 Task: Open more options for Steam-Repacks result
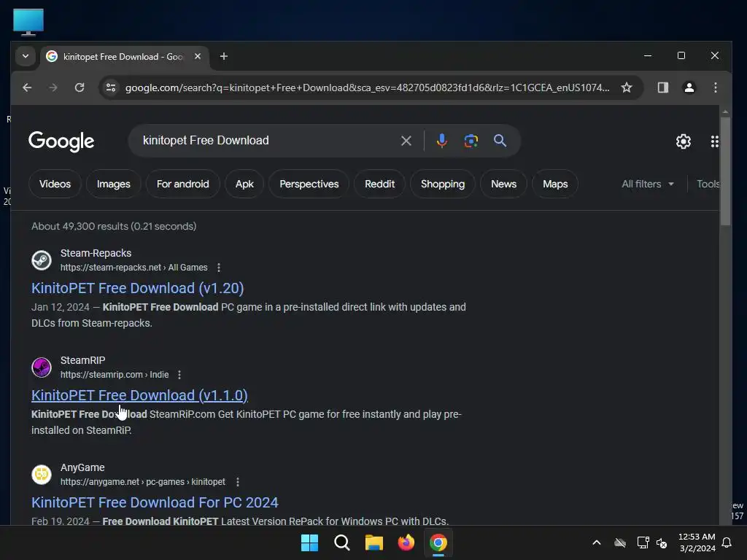(219, 268)
